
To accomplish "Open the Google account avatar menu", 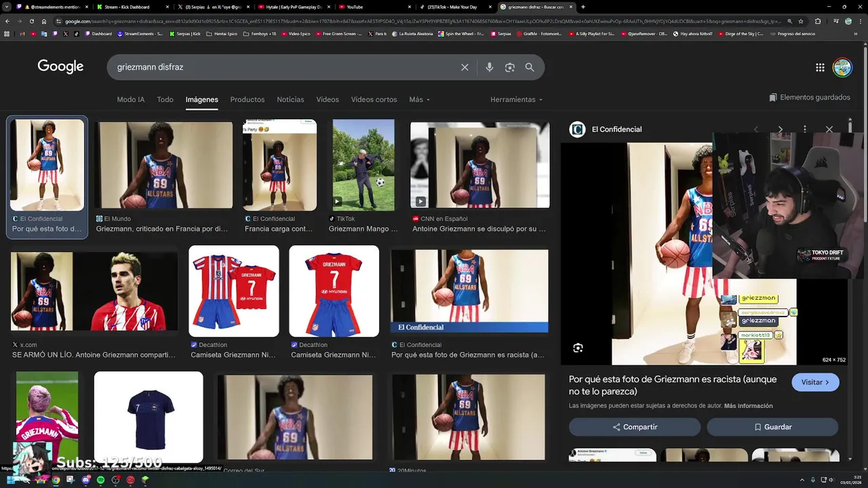I will tap(842, 67).
